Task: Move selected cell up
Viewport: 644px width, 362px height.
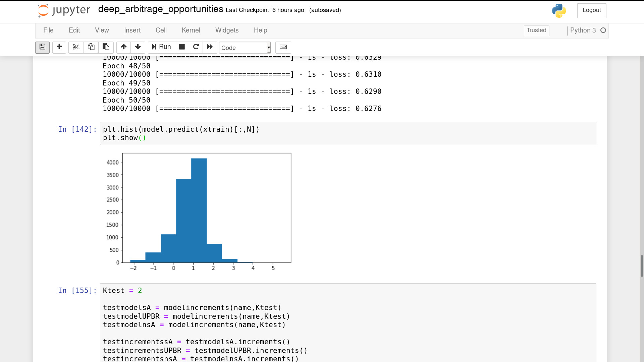Action: coord(124,47)
